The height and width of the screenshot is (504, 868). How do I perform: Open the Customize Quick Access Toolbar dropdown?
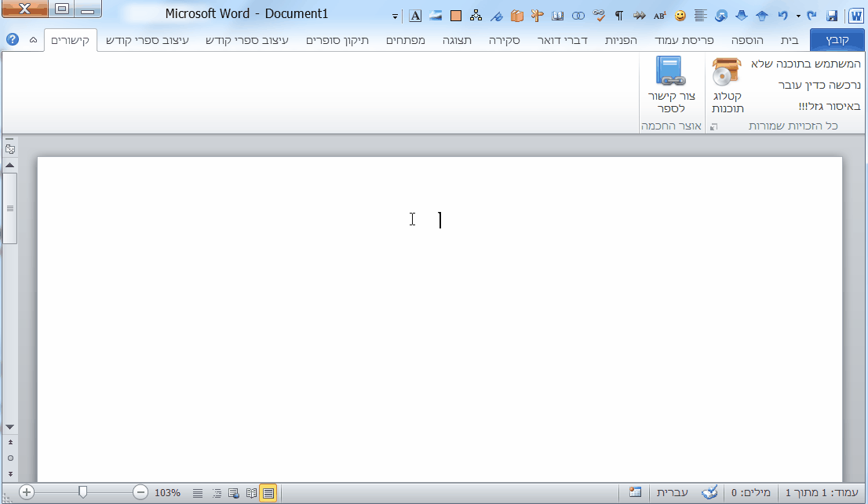click(x=395, y=16)
